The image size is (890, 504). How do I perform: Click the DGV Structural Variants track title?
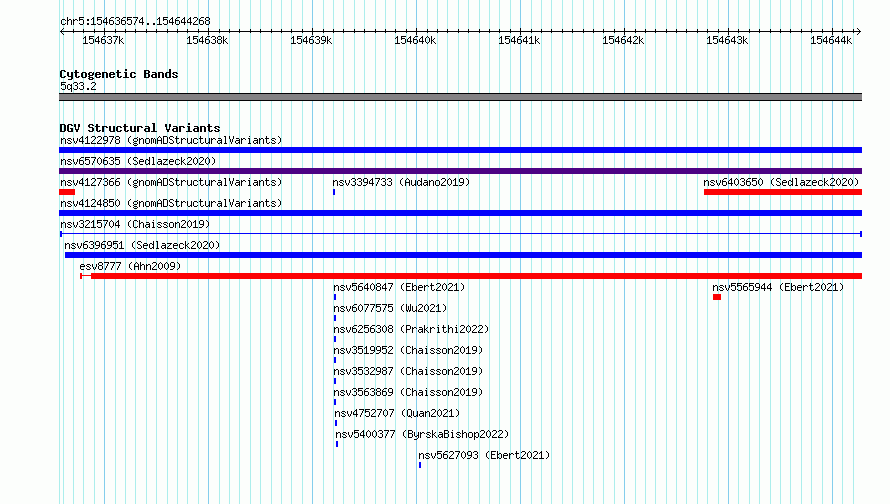[140, 128]
